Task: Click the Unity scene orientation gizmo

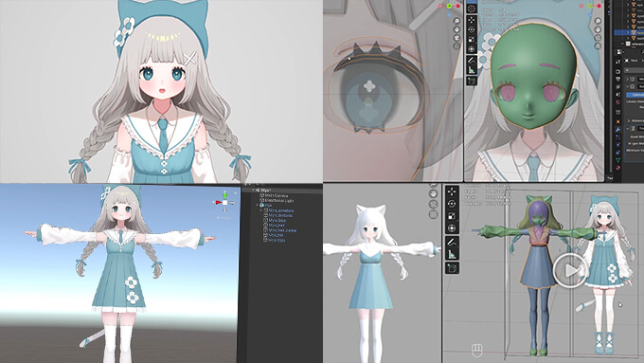Action: (224, 202)
